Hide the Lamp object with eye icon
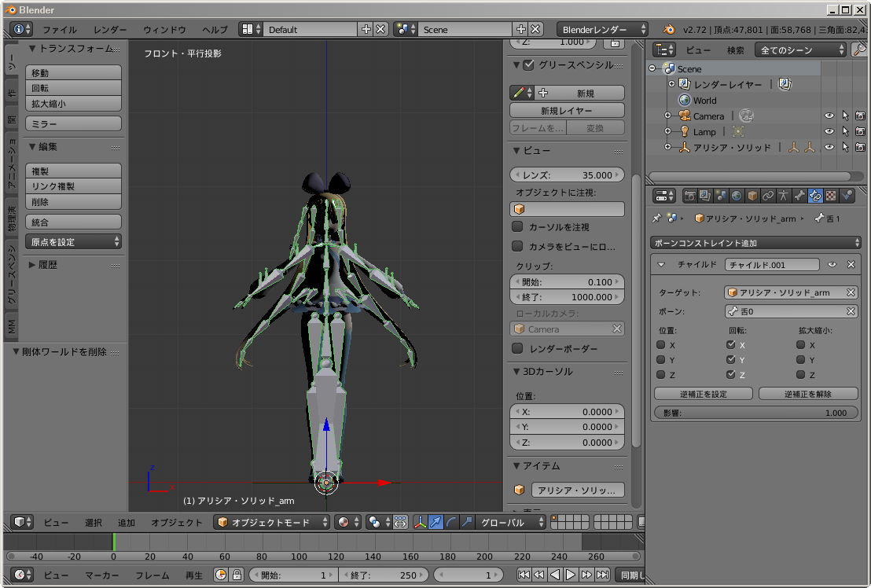The width and height of the screenshot is (871, 588). [x=829, y=131]
